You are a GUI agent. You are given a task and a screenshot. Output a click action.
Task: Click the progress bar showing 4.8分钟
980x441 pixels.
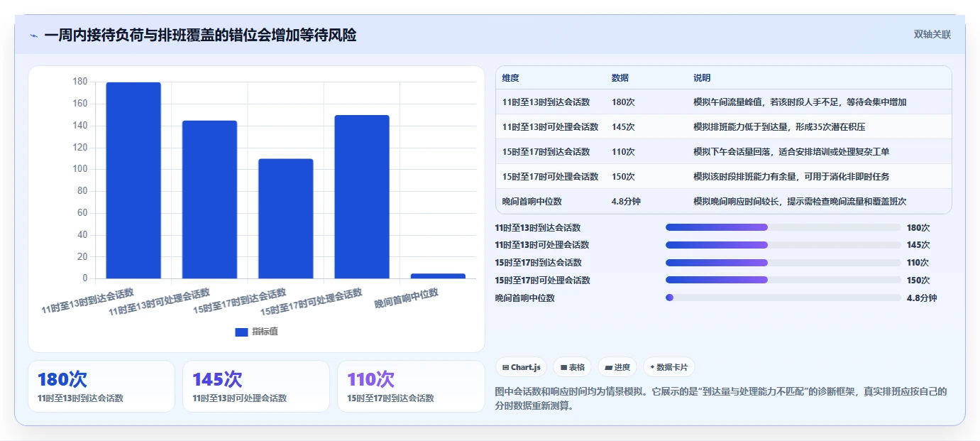click(x=783, y=298)
